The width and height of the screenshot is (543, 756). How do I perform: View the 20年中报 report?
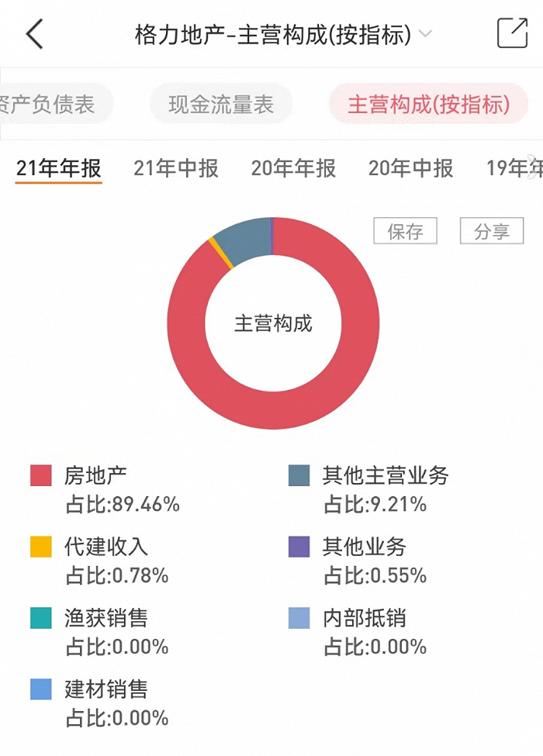click(x=410, y=167)
